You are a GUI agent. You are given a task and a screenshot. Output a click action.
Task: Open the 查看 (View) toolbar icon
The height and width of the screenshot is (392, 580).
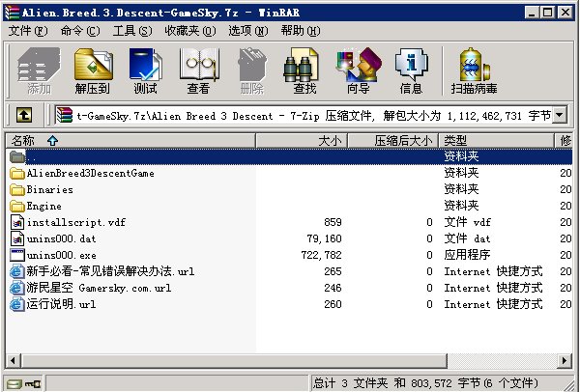(x=199, y=70)
